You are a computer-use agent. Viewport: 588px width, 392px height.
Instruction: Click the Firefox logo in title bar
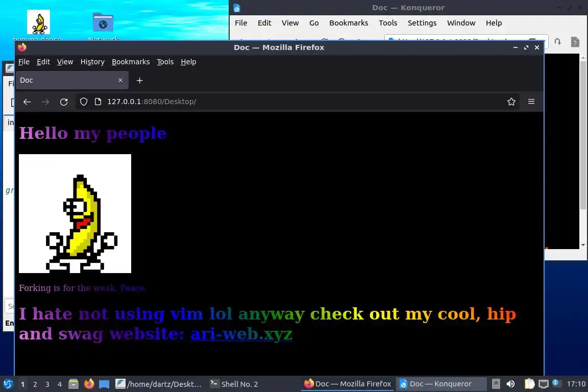22,47
